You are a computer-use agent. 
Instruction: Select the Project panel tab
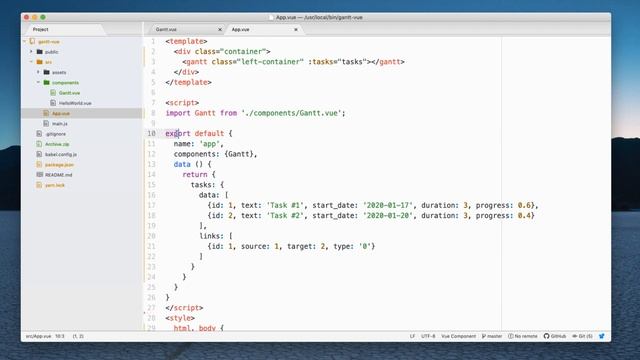pyautogui.click(x=64, y=29)
